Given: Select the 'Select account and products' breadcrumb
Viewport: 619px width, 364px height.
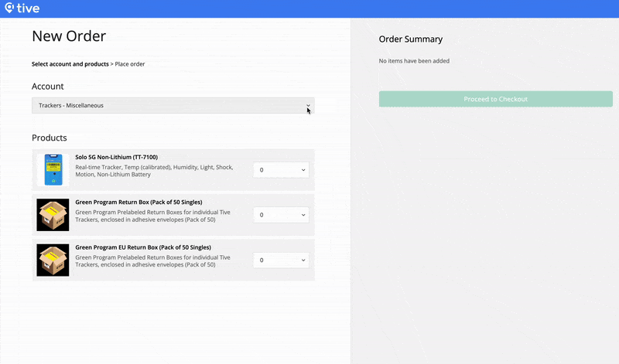Looking at the screenshot, I should pos(70,64).
